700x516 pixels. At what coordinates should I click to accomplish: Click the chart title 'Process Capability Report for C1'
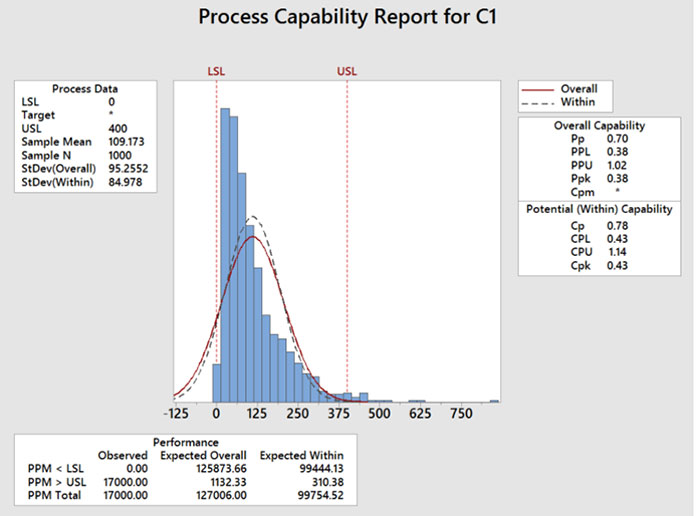(x=347, y=17)
